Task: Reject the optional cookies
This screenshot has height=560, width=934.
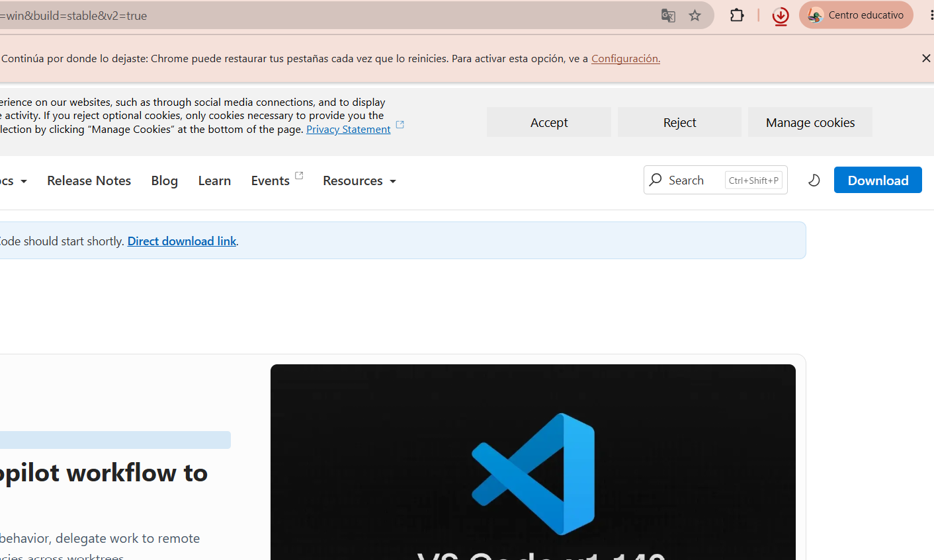Action: (679, 122)
